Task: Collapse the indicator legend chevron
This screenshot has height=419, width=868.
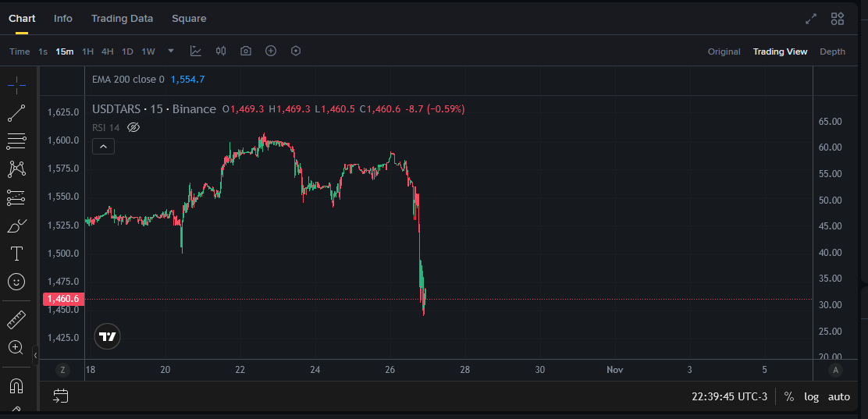Action: point(104,147)
